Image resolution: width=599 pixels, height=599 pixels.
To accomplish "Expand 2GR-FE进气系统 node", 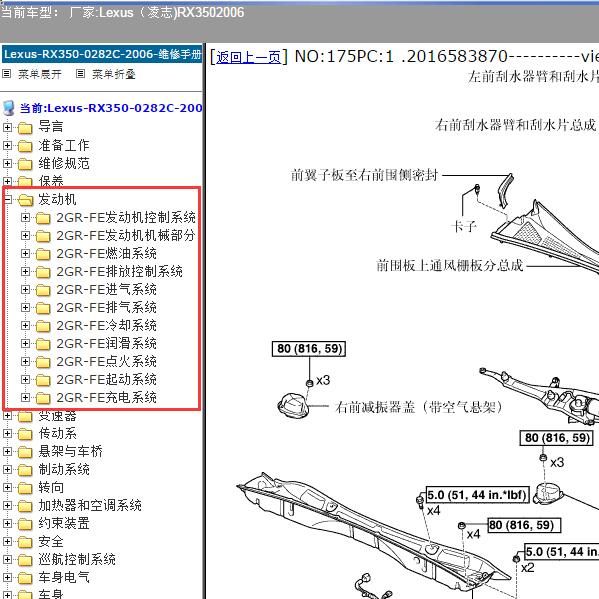I will click(x=25, y=289).
